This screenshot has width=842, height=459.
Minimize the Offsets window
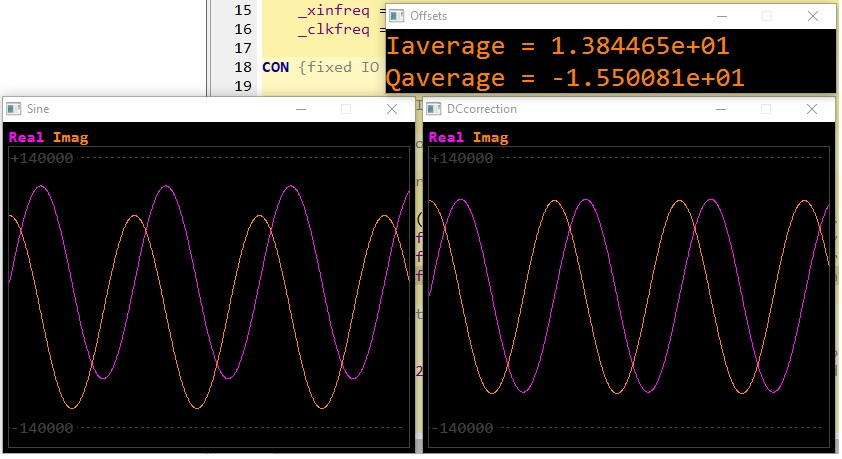[x=720, y=16]
